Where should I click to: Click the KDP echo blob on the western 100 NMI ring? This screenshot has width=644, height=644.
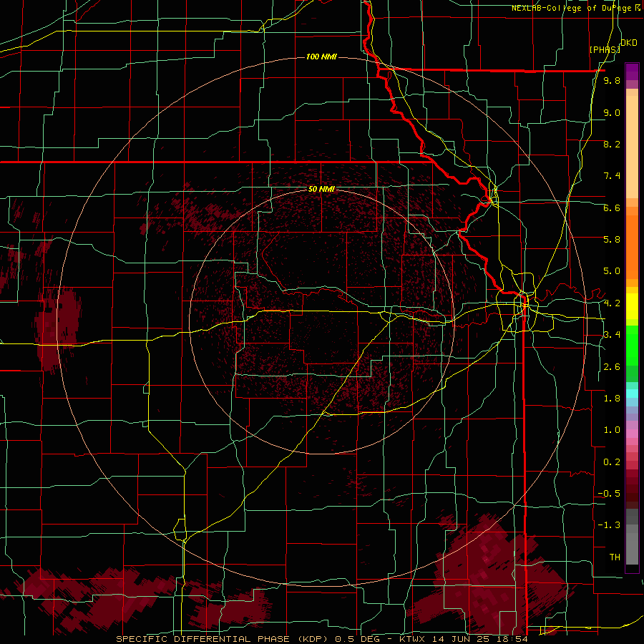click(x=57, y=328)
